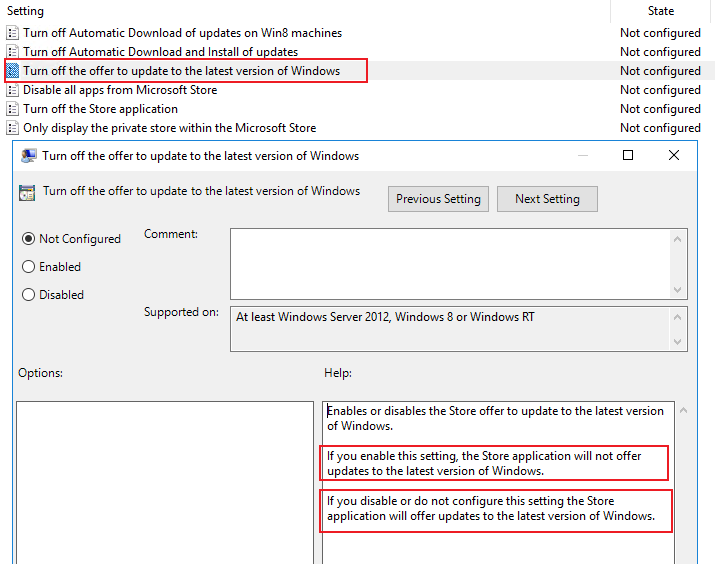Click the Setting column header
The height and width of the screenshot is (564, 715).
click(x=305, y=11)
